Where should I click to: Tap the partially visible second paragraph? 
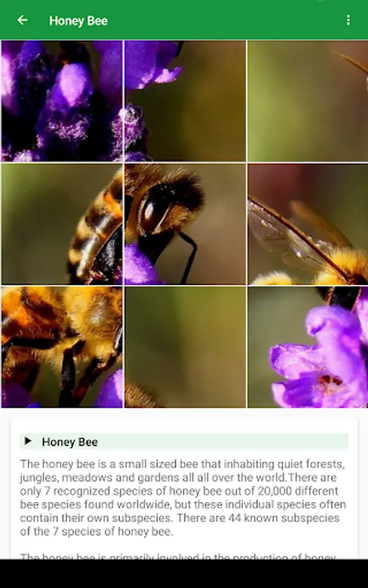pos(178,556)
